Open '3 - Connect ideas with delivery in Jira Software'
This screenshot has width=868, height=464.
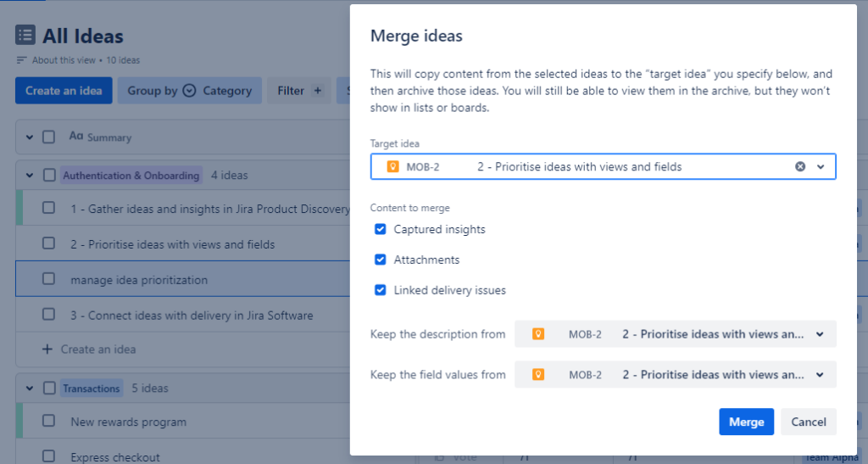(192, 316)
